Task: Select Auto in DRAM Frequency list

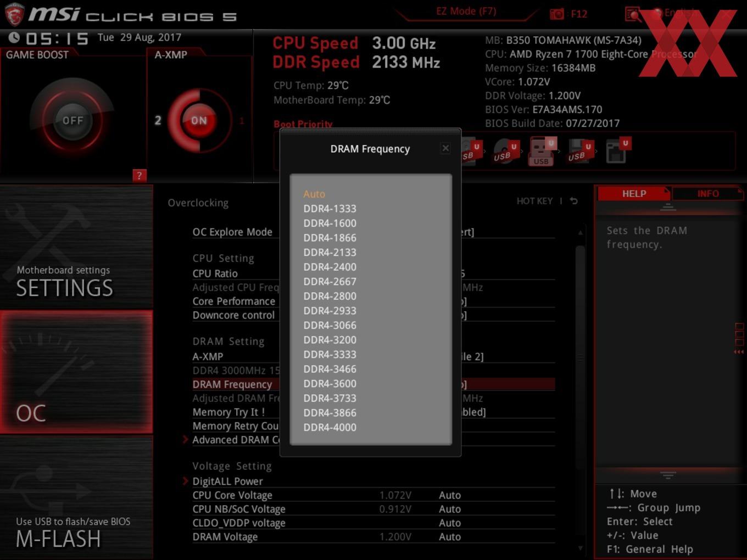Action: (x=314, y=194)
